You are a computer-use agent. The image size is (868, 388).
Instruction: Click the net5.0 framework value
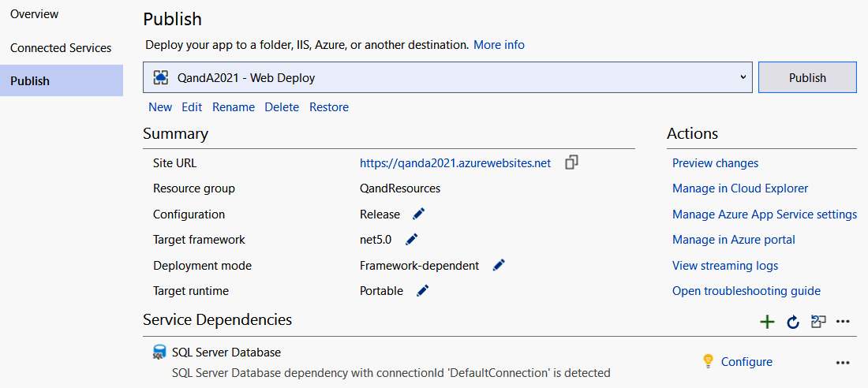click(x=376, y=240)
